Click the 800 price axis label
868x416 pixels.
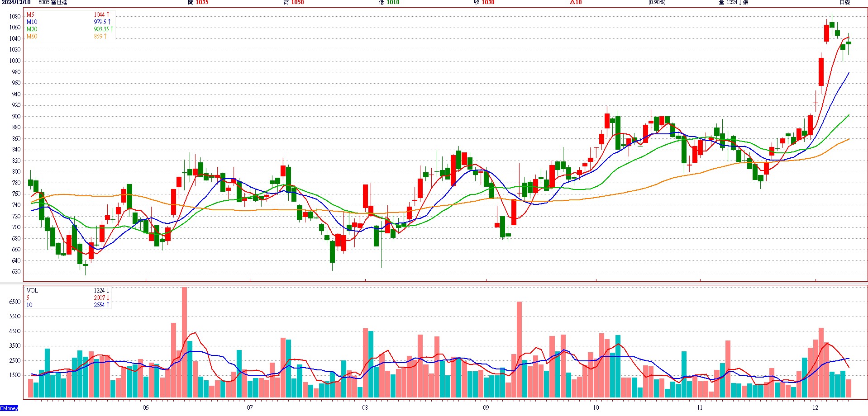tap(16, 172)
